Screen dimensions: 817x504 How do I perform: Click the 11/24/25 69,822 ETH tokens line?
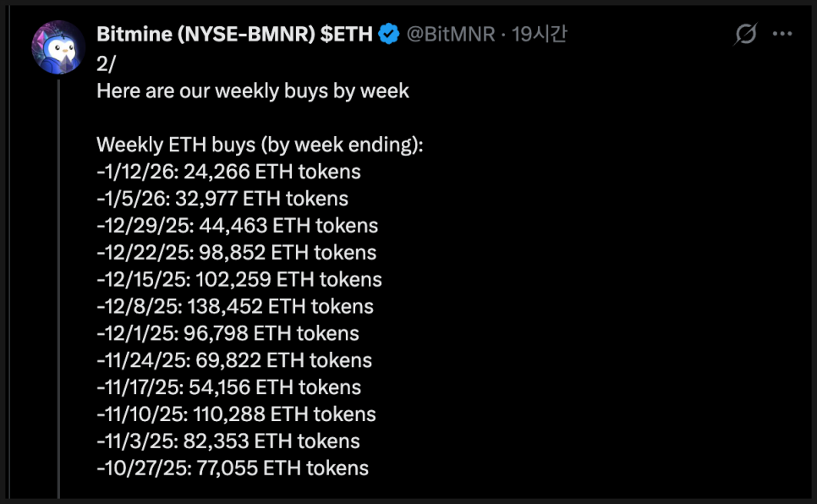(x=234, y=360)
